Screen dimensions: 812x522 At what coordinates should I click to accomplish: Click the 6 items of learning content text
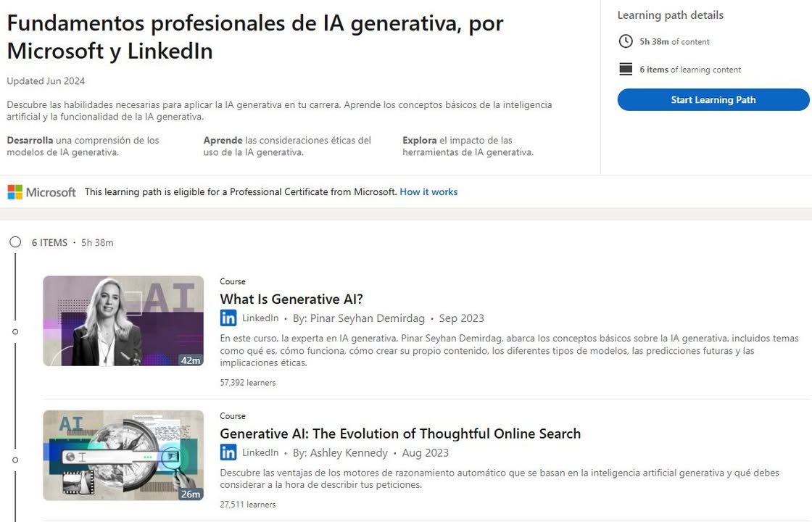pyautogui.click(x=689, y=70)
